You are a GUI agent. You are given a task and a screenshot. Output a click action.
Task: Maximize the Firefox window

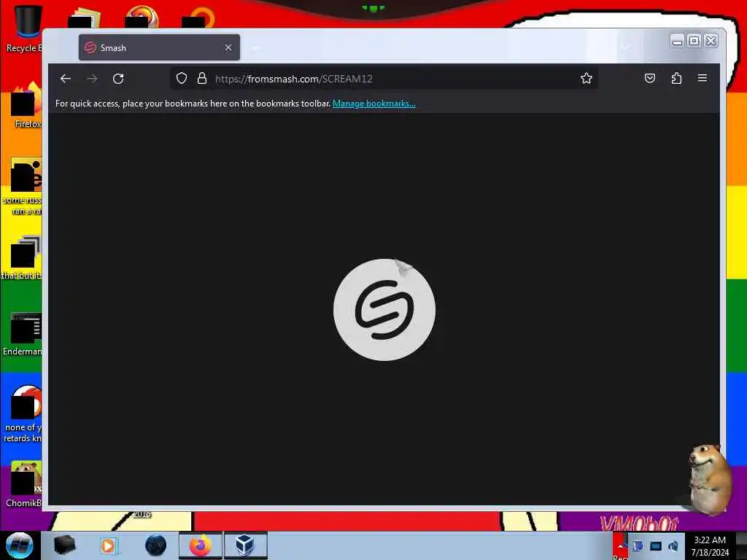[694, 42]
